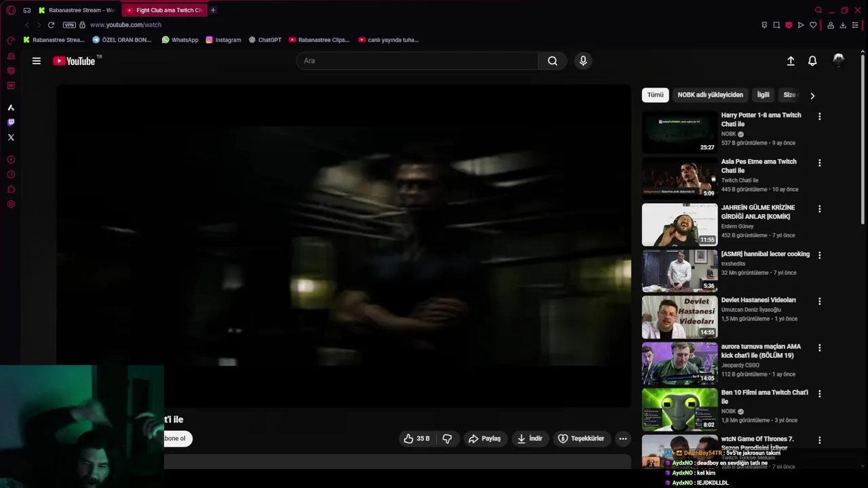
Task: Open options for aurora turnuva maçları video
Action: coord(819,348)
